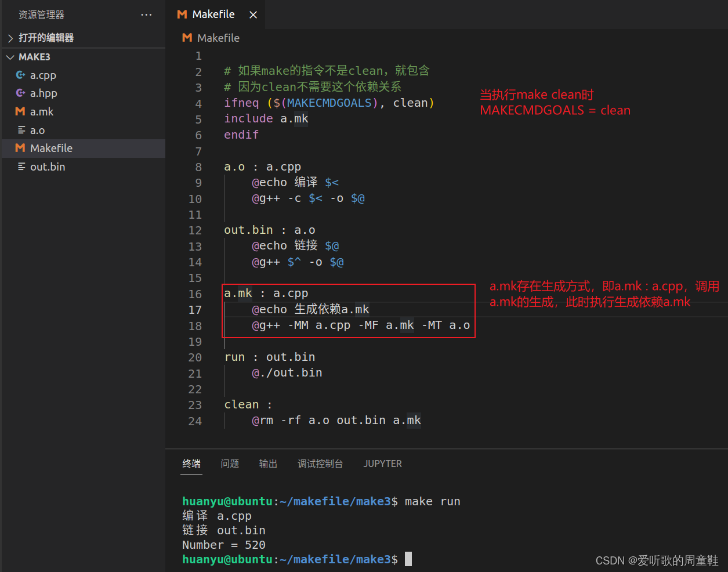Click the 'a.o : a.cpp' rule line
728x572 pixels.
click(x=263, y=166)
